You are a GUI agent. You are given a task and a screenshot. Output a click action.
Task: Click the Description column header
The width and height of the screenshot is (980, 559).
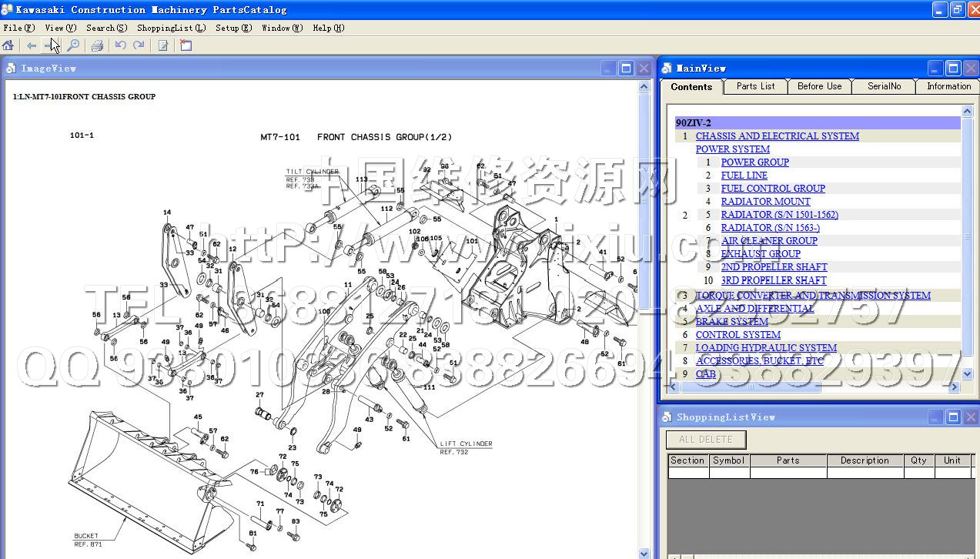(x=865, y=460)
